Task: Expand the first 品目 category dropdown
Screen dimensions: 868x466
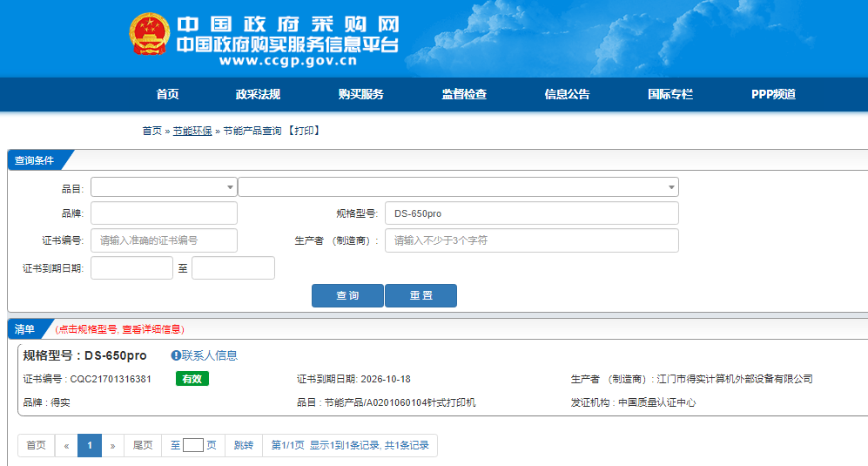Action: (x=164, y=186)
